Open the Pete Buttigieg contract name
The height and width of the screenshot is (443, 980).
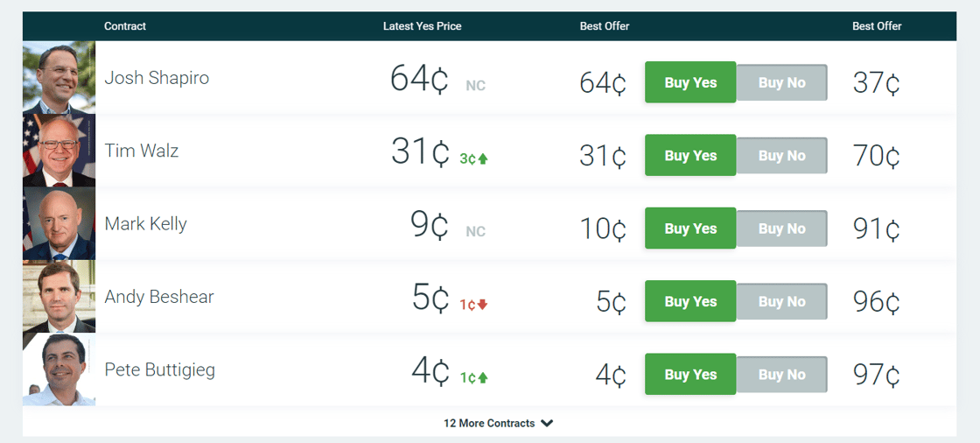tap(159, 369)
